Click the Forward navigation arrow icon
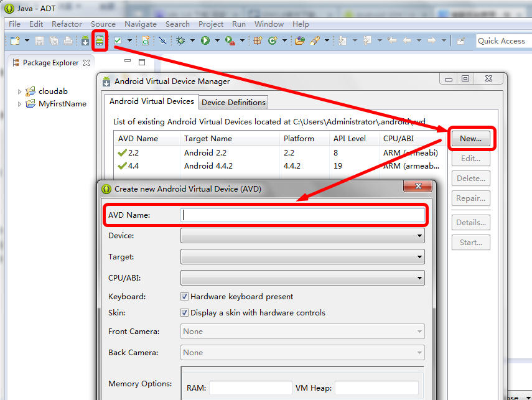Screen dimensions: 532x400 tap(432, 40)
